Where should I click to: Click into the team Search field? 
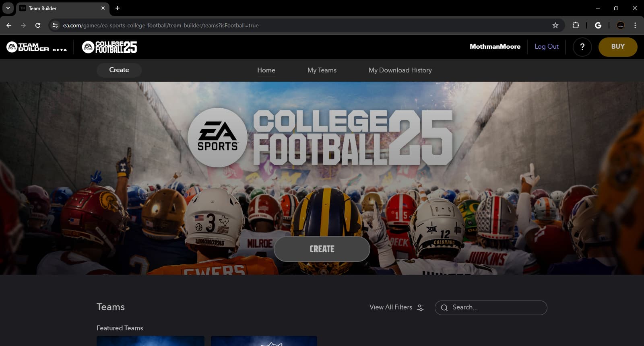click(x=495, y=308)
